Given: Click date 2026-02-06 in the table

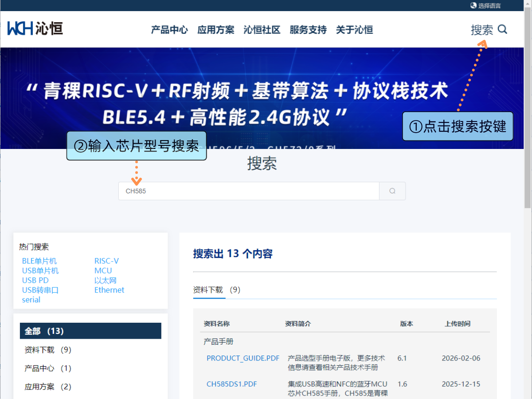Looking at the screenshot, I should (x=461, y=358).
